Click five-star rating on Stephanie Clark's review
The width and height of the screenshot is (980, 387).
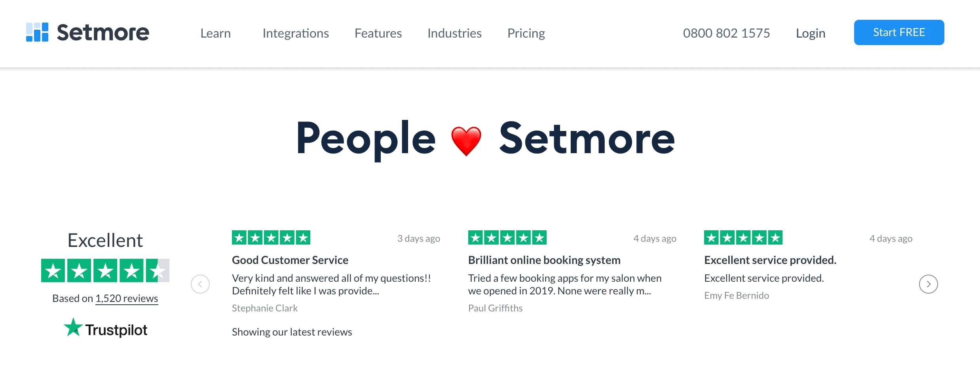pos(271,238)
